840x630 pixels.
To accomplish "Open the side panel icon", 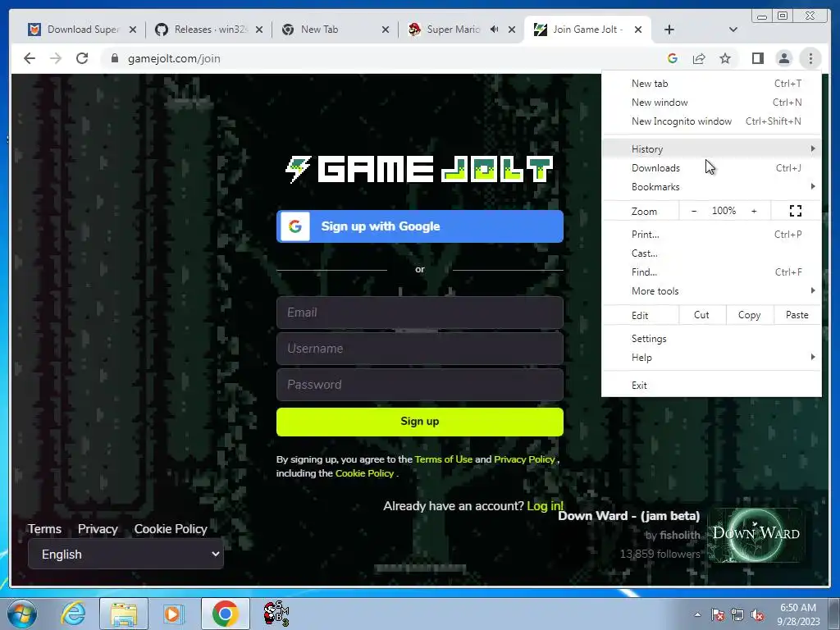I will (757, 58).
